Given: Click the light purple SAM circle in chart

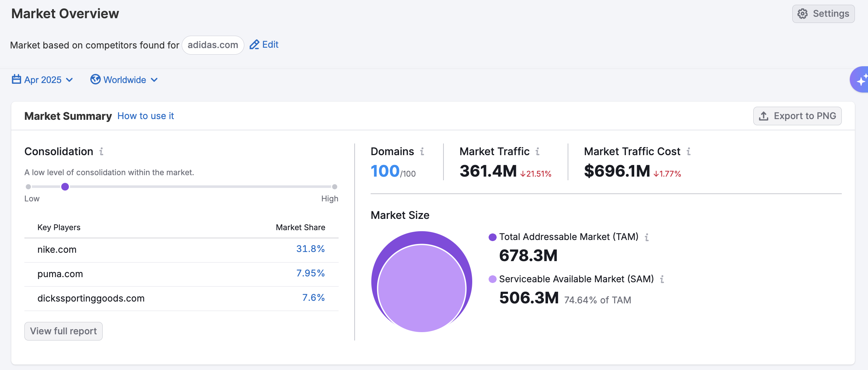Looking at the screenshot, I should 422,288.
